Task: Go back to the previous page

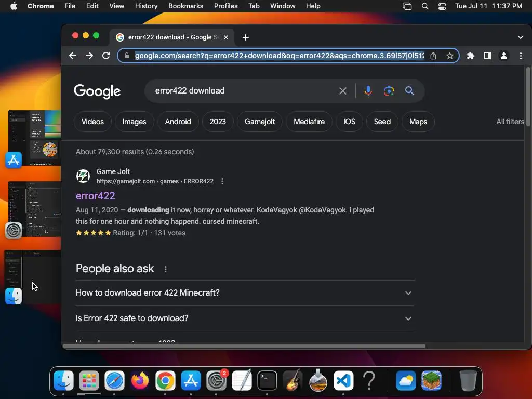Action: pos(73,56)
